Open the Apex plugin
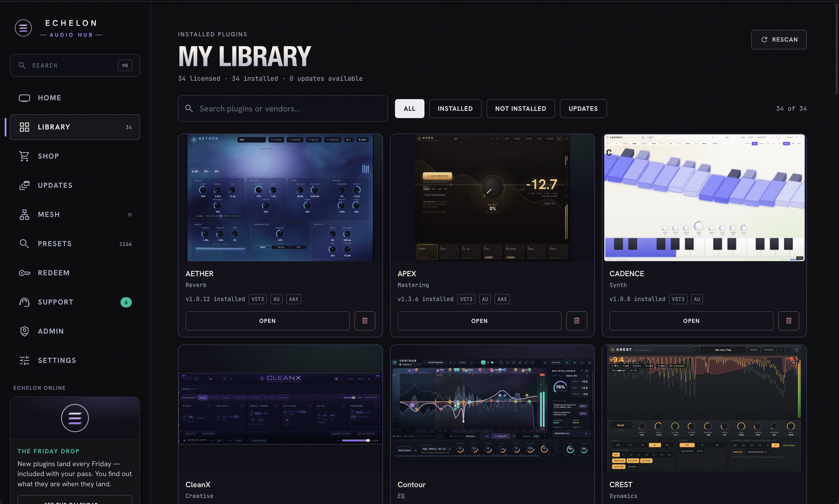Screen dimensions: 839x504 [x=479, y=321]
